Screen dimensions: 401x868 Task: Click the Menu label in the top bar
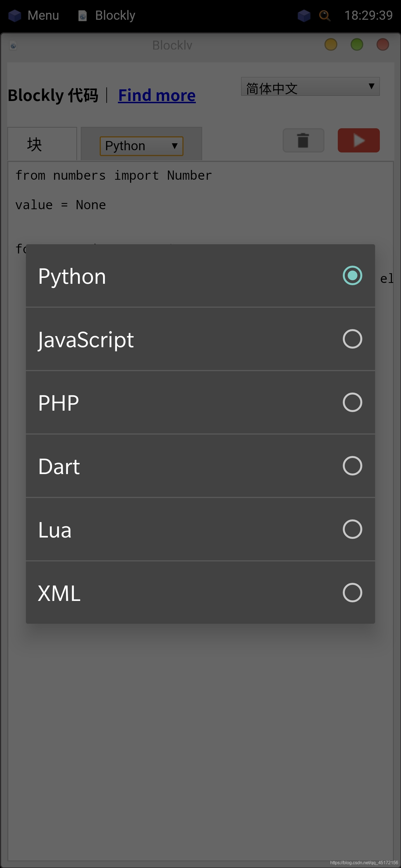(43, 16)
